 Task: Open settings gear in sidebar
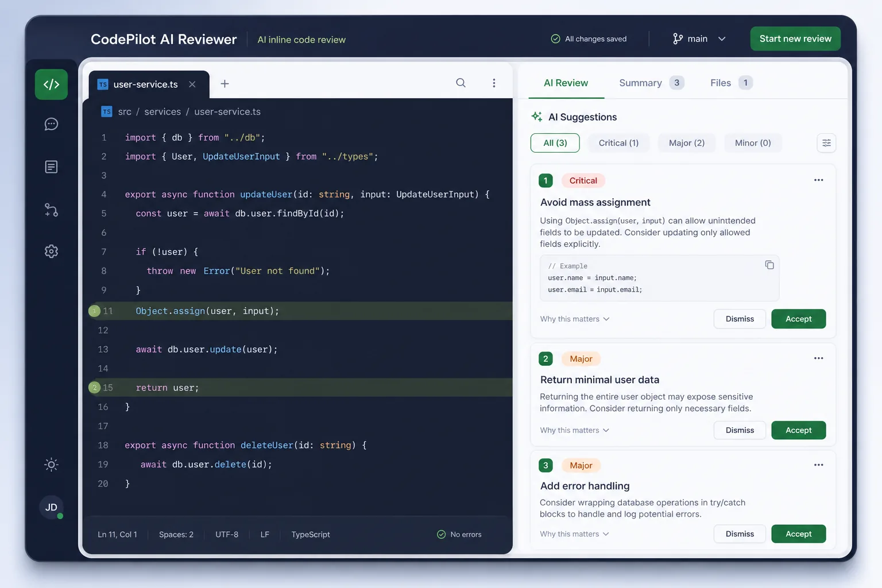tap(51, 251)
